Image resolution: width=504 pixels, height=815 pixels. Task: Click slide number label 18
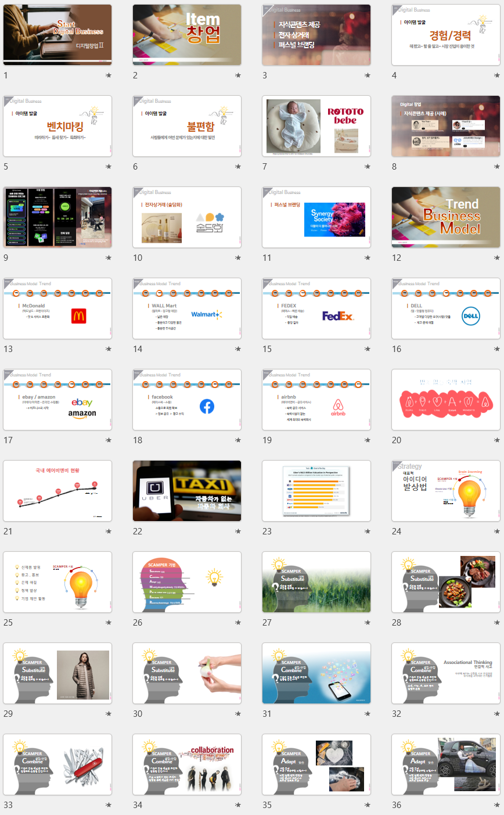point(138,440)
